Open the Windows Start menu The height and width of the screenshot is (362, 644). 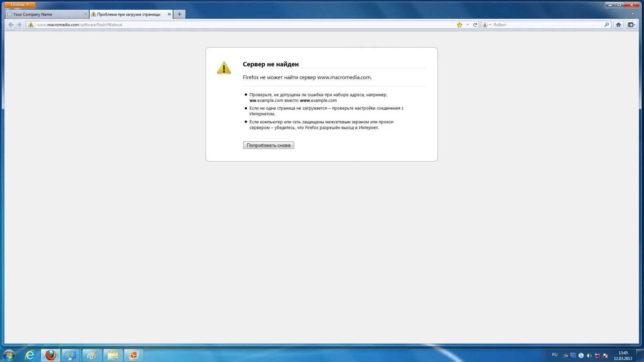(9, 355)
